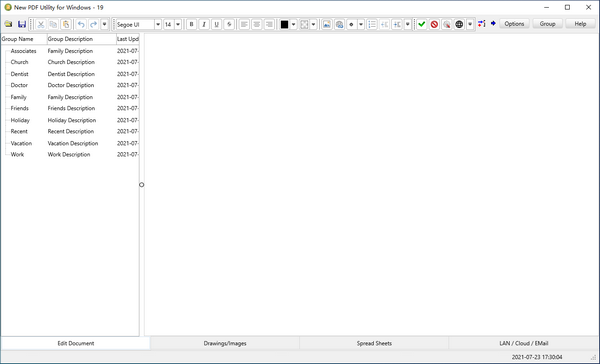
Task: Select the Vacation group
Action: (x=21, y=143)
